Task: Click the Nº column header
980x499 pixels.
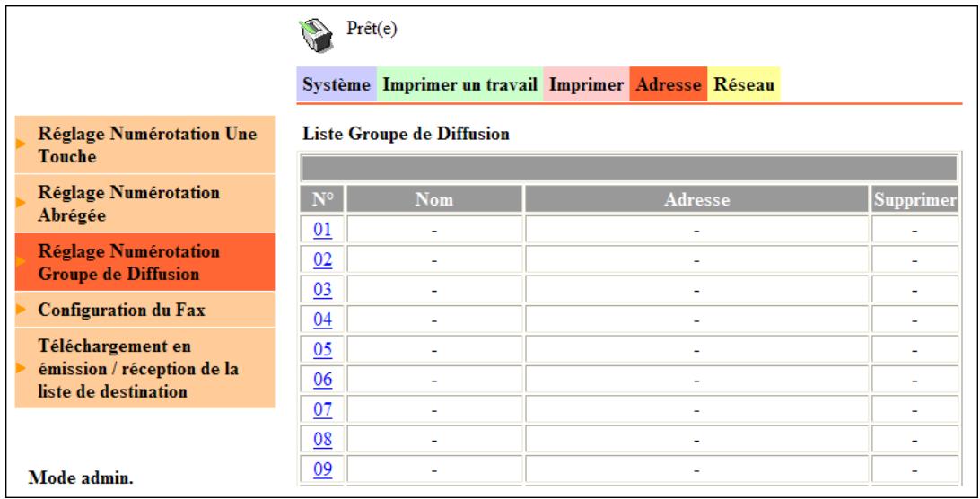Action: (x=322, y=199)
